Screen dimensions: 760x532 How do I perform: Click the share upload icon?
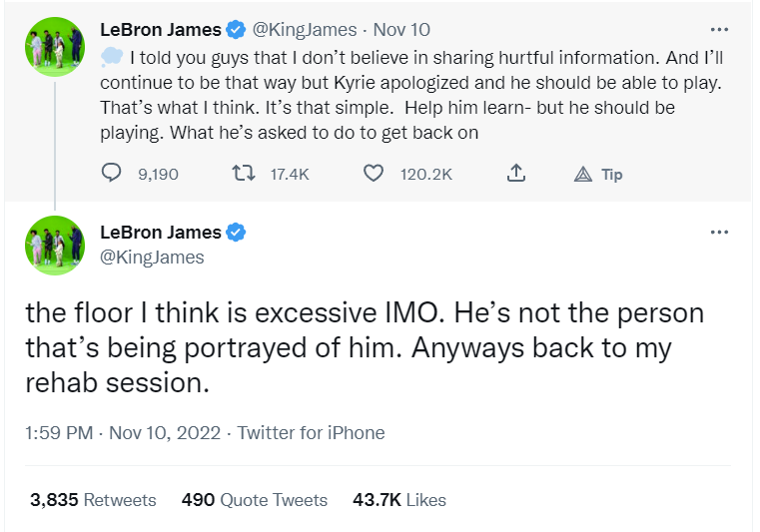click(515, 174)
